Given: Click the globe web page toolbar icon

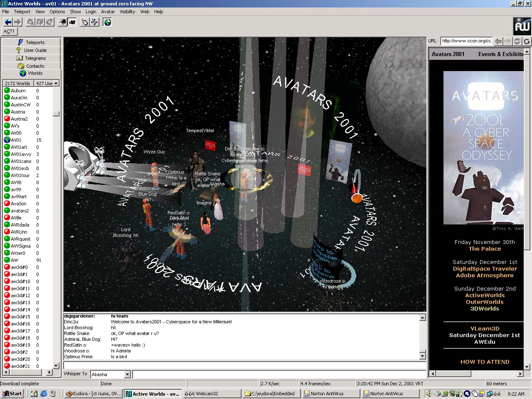Looking at the screenshot, I should pyautogui.click(x=108, y=22).
